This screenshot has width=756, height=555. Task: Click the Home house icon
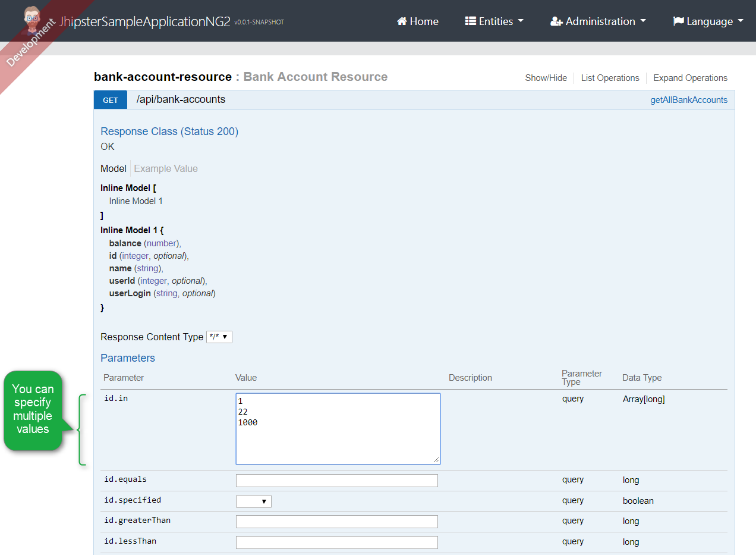coord(402,21)
